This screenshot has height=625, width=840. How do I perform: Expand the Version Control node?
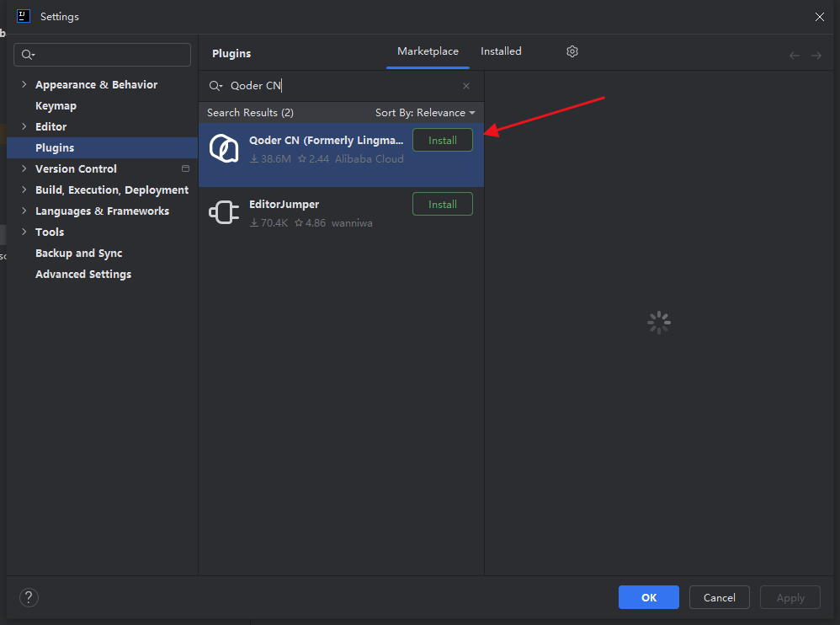point(24,168)
